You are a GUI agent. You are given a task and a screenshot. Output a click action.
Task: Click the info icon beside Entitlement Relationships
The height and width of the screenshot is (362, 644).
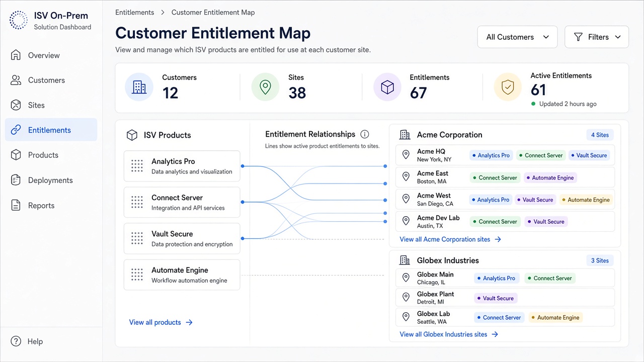pos(365,134)
